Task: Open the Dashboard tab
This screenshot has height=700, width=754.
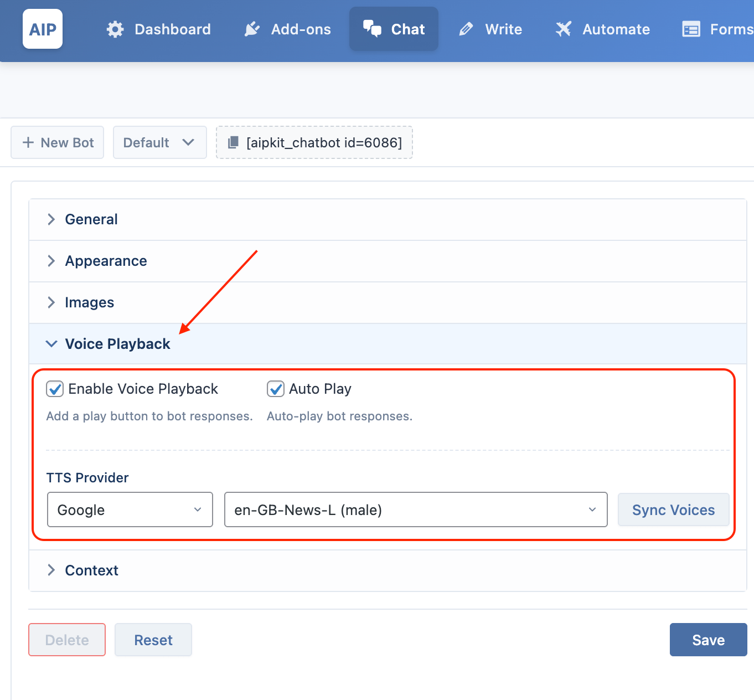Action: coord(159,29)
